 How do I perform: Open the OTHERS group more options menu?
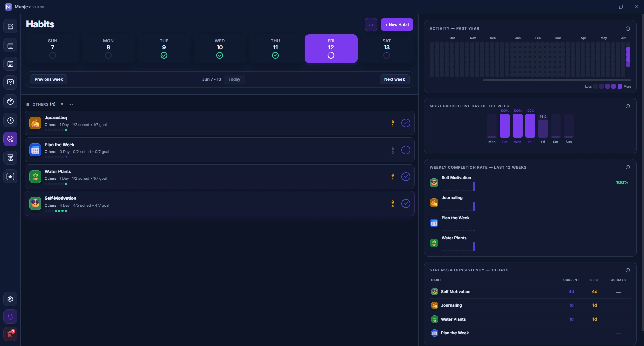pyautogui.click(x=71, y=104)
